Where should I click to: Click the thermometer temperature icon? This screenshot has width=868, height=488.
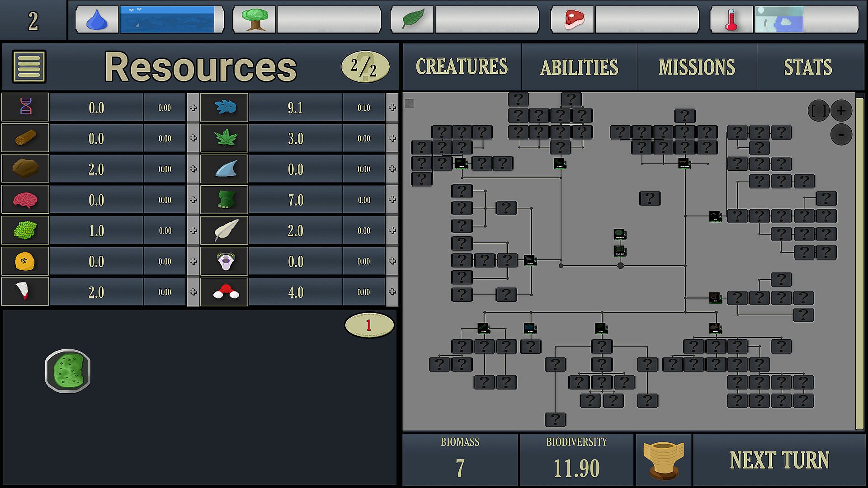coord(731,20)
